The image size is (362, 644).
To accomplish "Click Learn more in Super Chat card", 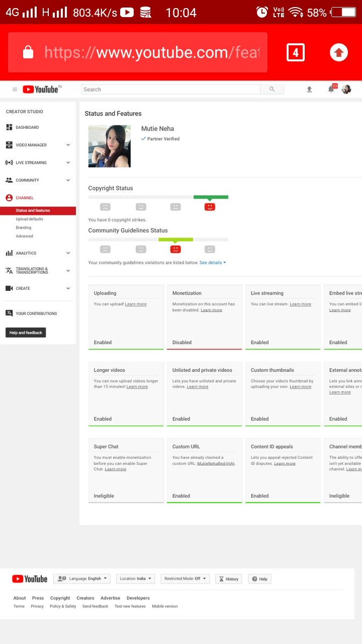I will pos(115,469).
